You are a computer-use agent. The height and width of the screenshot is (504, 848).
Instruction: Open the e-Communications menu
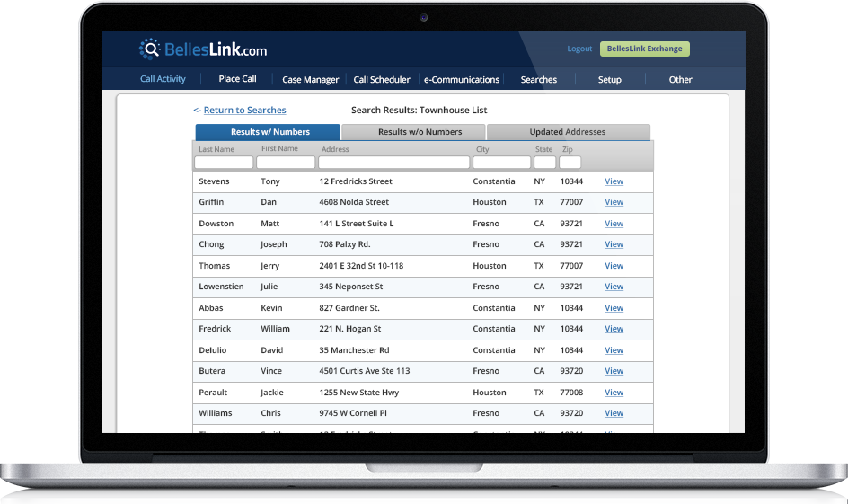point(462,79)
